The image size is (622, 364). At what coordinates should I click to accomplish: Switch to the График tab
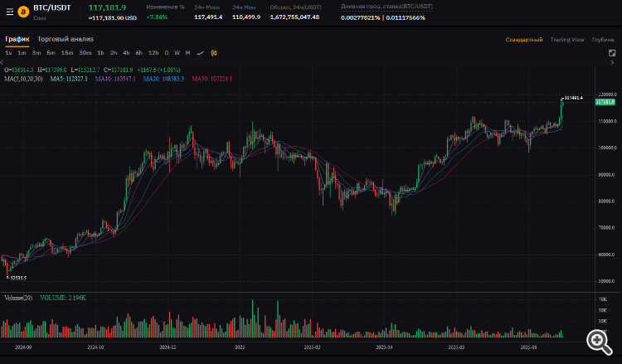click(x=17, y=38)
